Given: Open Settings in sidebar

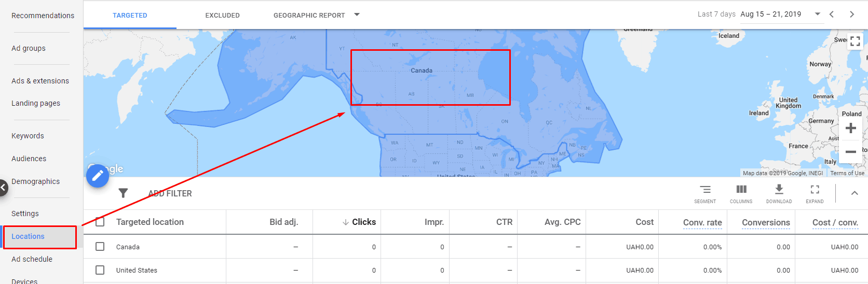Looking at the screenshot, I should (x=25, y=214).
